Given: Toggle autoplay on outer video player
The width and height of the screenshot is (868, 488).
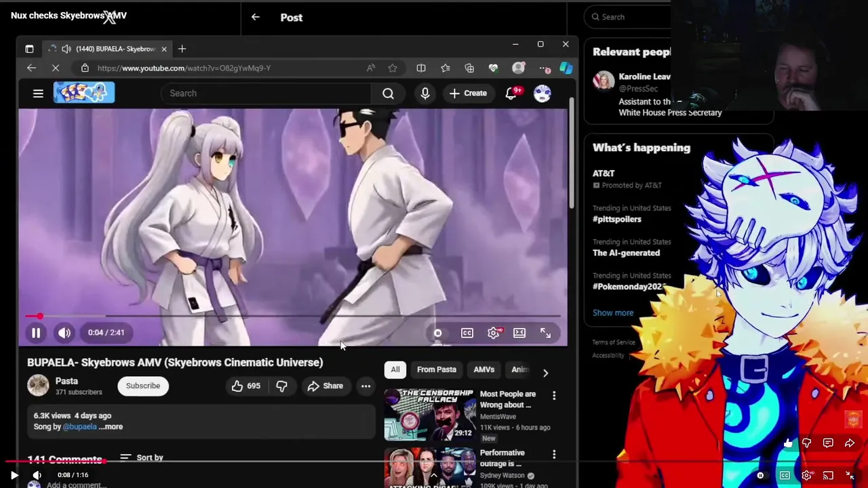Looking at the screenshot, I should point(761,476).
